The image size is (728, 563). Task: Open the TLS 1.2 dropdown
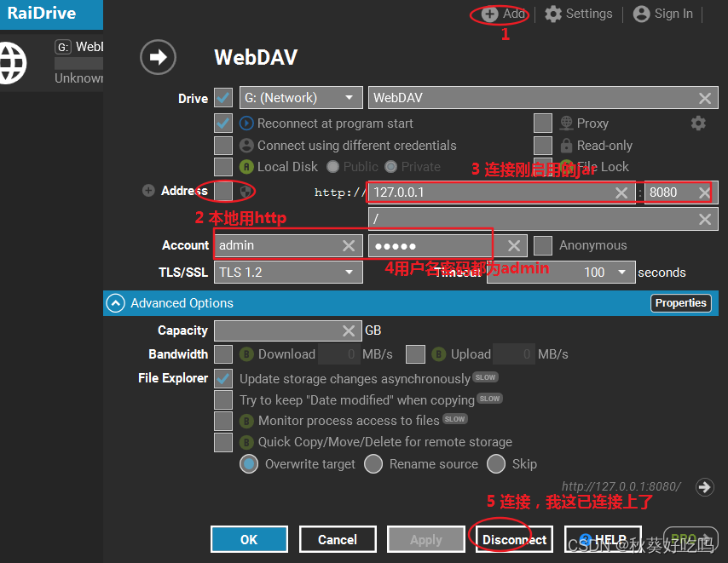point(288,273)
